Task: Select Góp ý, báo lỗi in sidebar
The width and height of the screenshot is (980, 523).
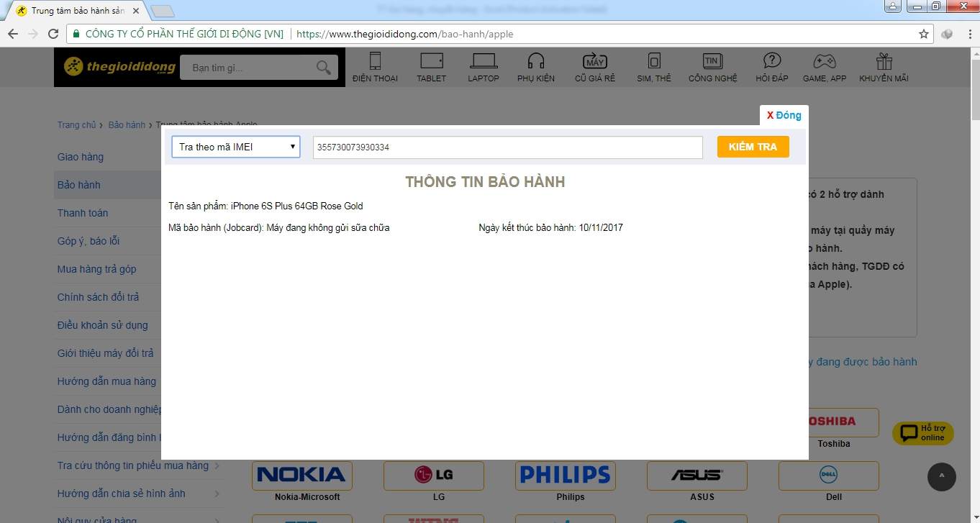Action: pyautogui.click(x=89, y=241)
